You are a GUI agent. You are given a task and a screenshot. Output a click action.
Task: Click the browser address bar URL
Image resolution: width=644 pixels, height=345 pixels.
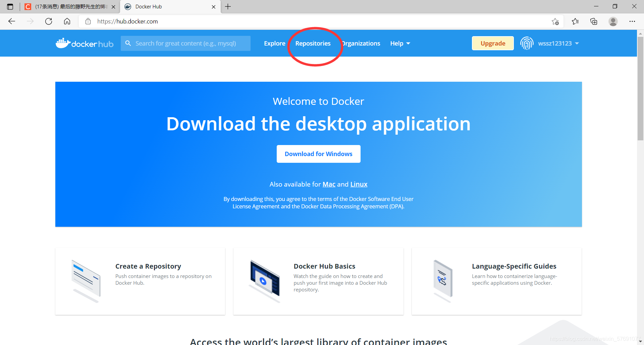pos(127,21)
